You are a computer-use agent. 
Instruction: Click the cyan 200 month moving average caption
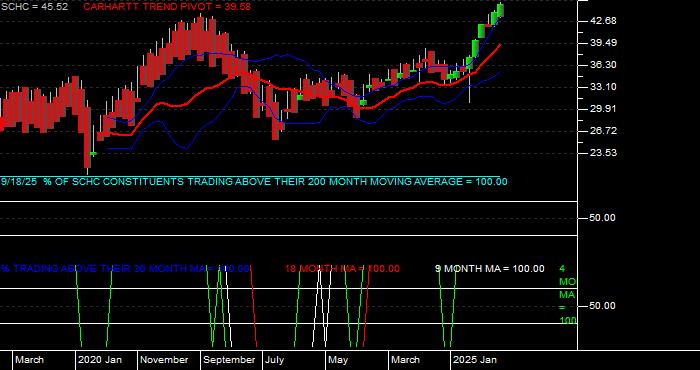(254, 182)
